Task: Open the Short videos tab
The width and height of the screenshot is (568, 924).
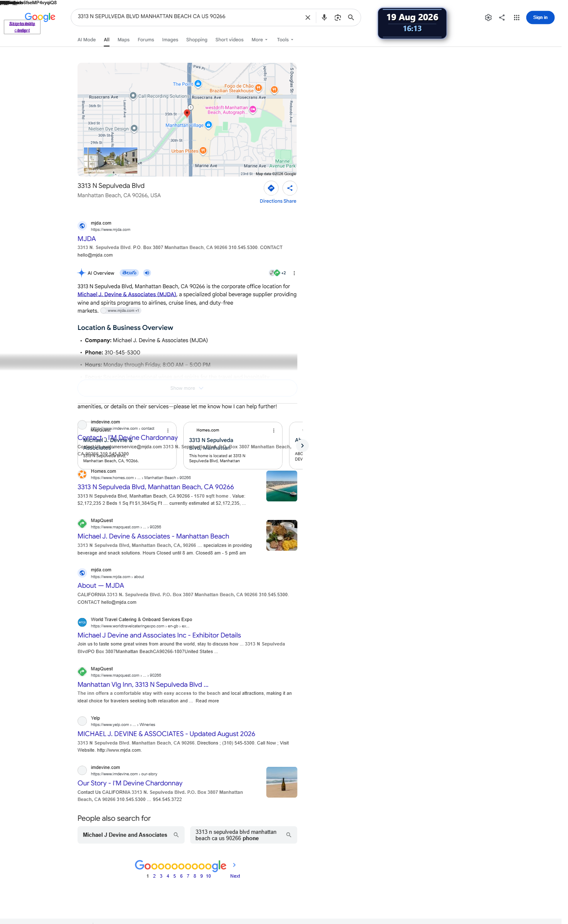Action: click(229, 40)
